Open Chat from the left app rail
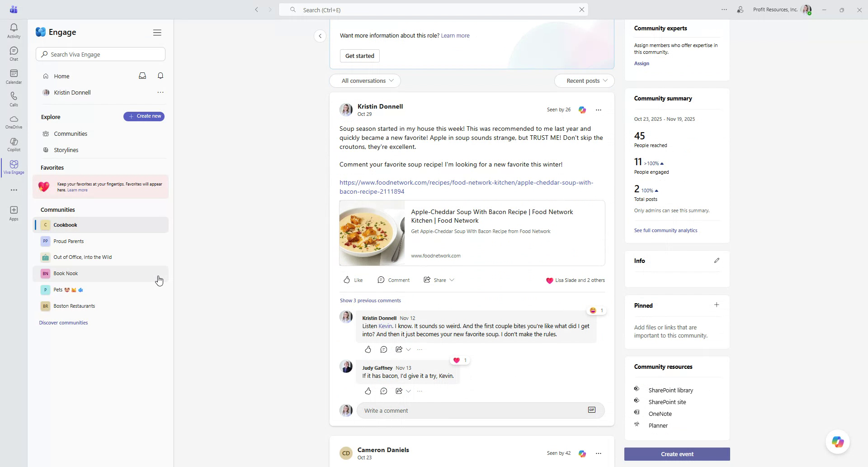 coord(14,53)
